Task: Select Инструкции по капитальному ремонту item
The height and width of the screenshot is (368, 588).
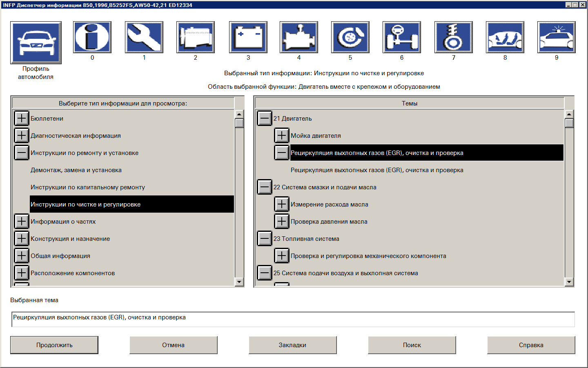Action: (x=88, y=187)
